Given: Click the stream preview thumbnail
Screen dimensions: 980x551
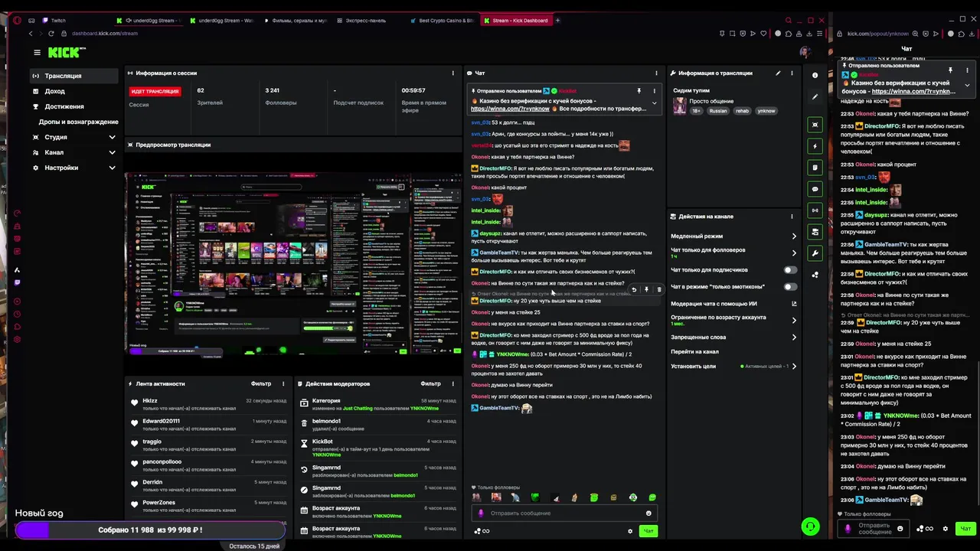Looking at the screenshot, I should click(293, 264).
